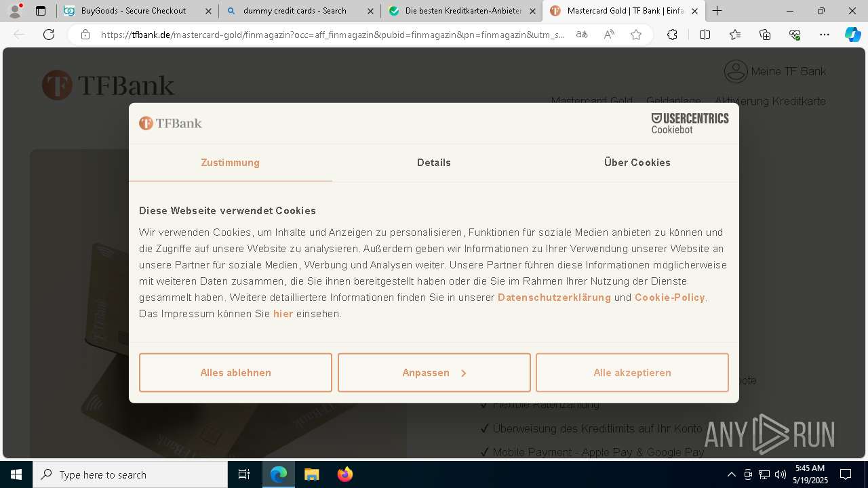The width and height of the screenshot is (868, 488).
Task: Open Impressum 'hier' link
Action: pyautogui.click(x=283, y=314)
